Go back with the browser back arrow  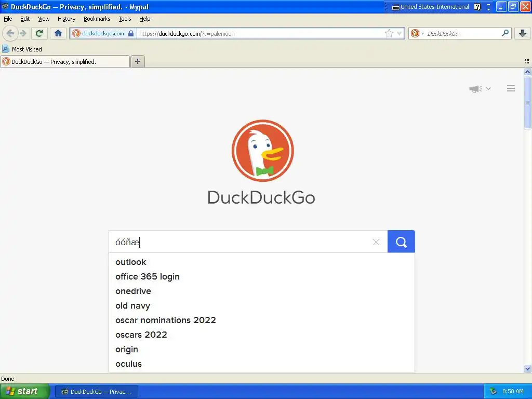[10, 33]
